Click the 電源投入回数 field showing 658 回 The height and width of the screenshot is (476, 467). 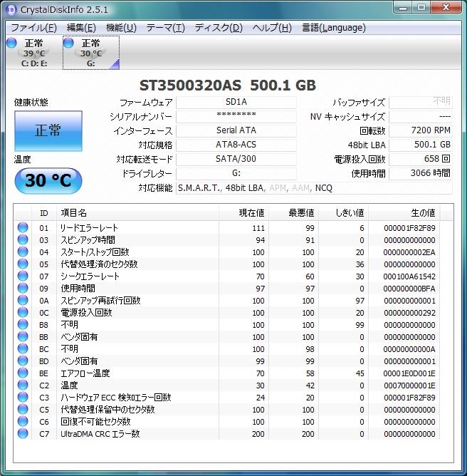click(x=421, y=160)
